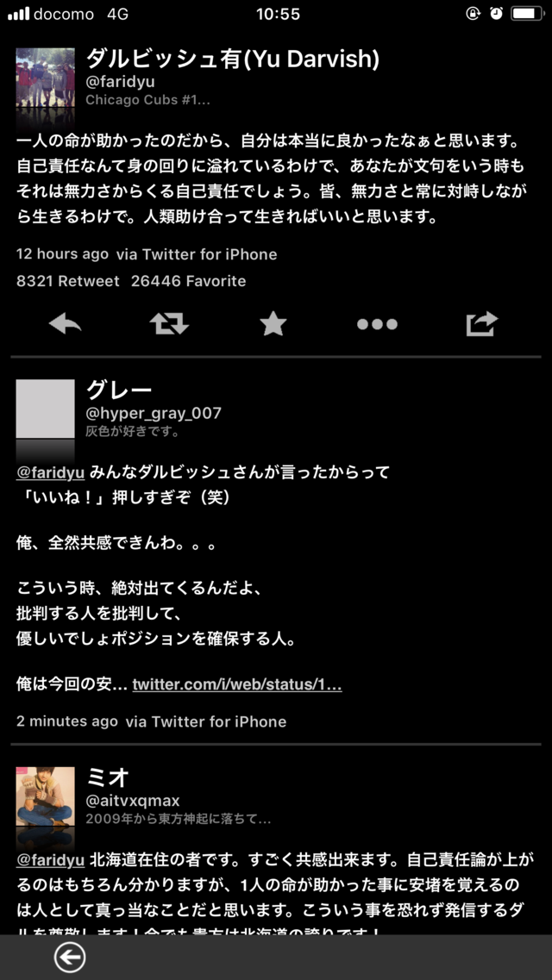Image resolution: width=552 pixels, height=980 pixels.
Task: Open ミオ's profile avatar
Action: pos(45,796)
